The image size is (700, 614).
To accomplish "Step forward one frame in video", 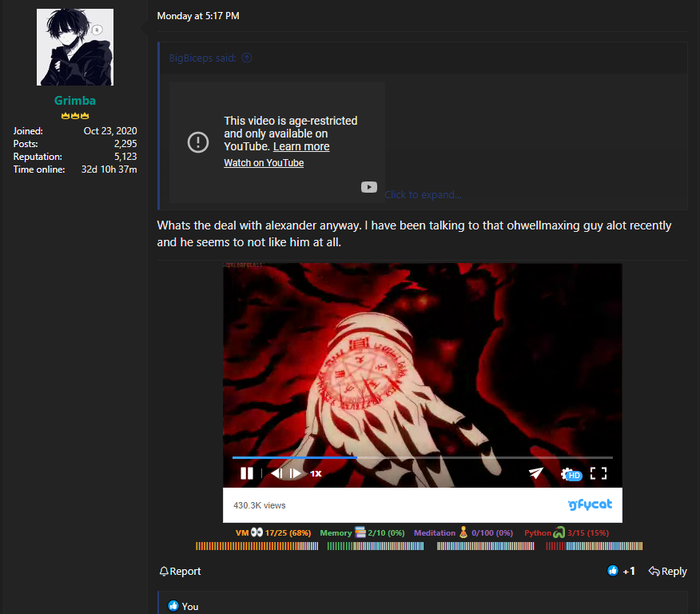I will [296, 473].
